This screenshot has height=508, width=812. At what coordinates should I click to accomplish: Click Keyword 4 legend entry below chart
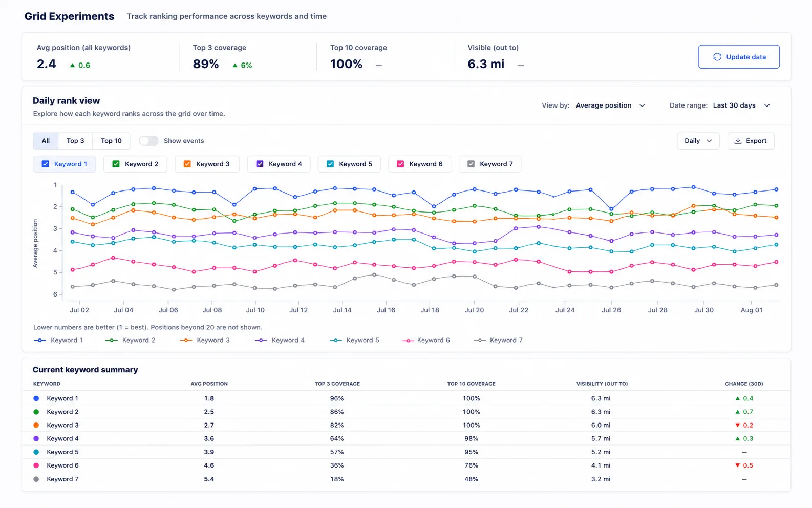(280, 340)
